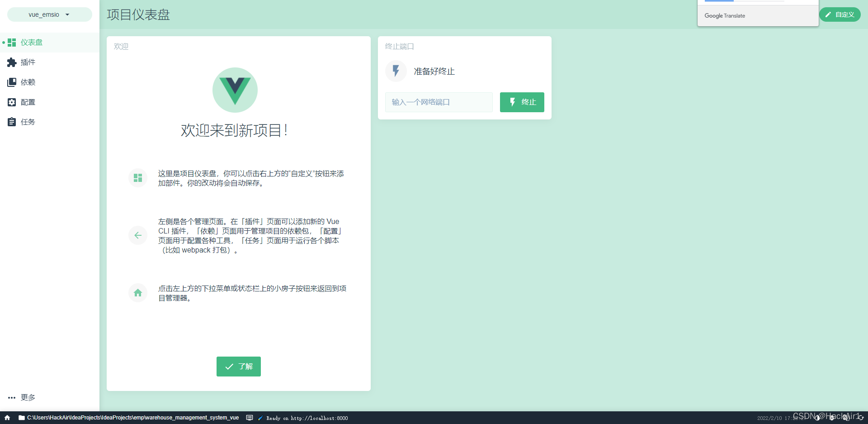Click the 自定义 customize button
The height and width of the screenshot is (424, 868).
pyautogui.click(x=840, y=14)
